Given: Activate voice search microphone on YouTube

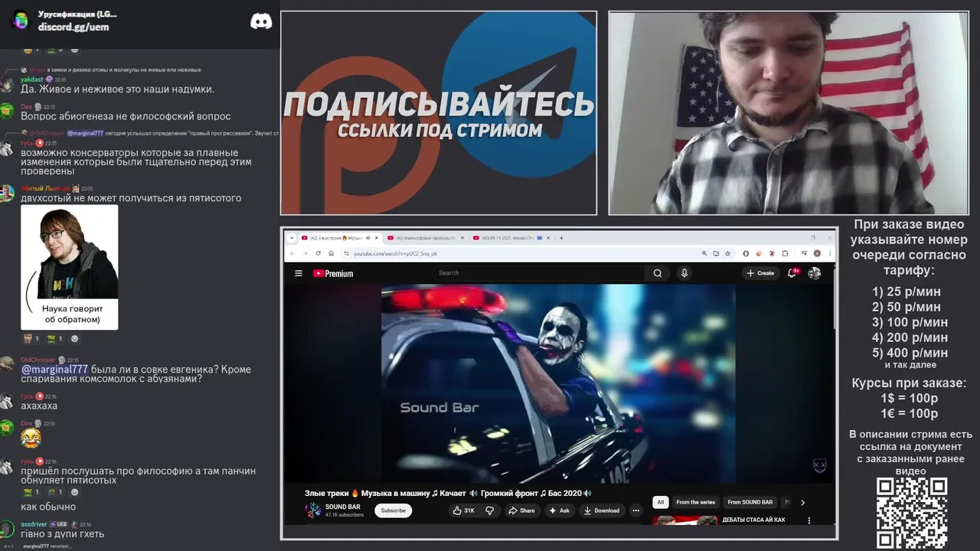Looking at the screenshot, I should pyautogui.click(x=684, y=273).
